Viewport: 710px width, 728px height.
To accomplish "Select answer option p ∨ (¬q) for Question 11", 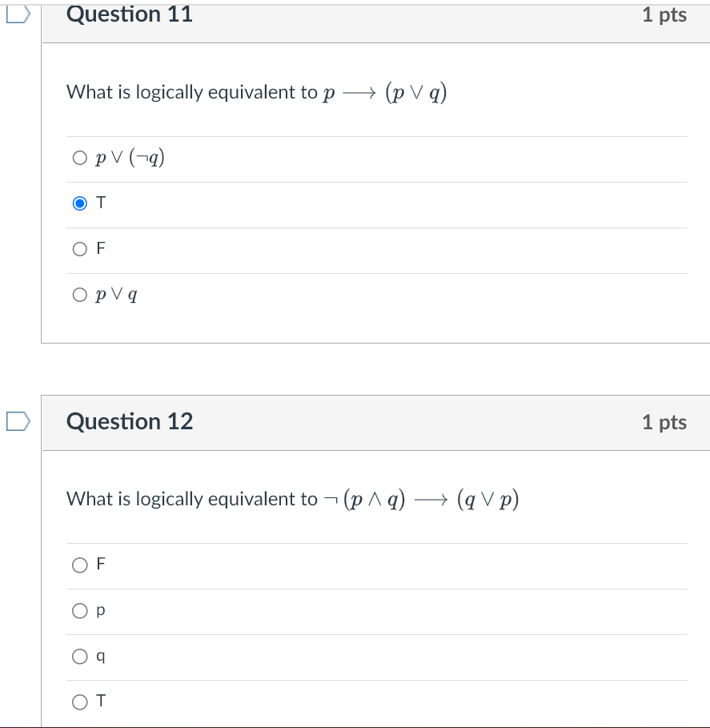I will pyautogui.click(x=80, y=157).
